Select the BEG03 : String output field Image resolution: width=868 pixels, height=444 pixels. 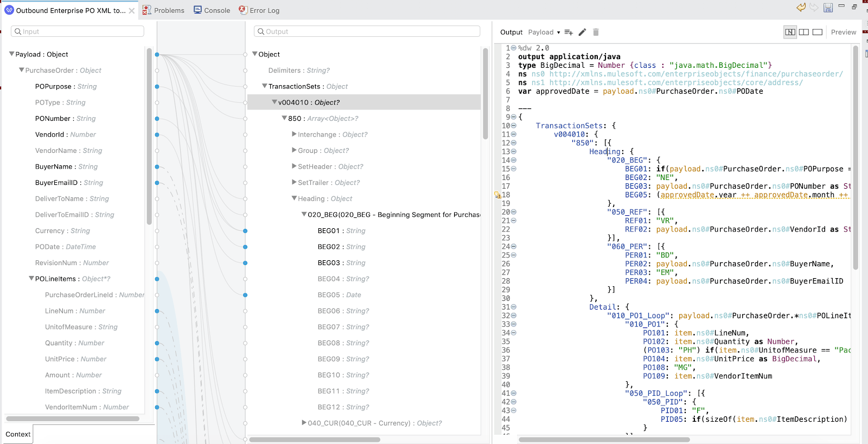coord(341,263)
